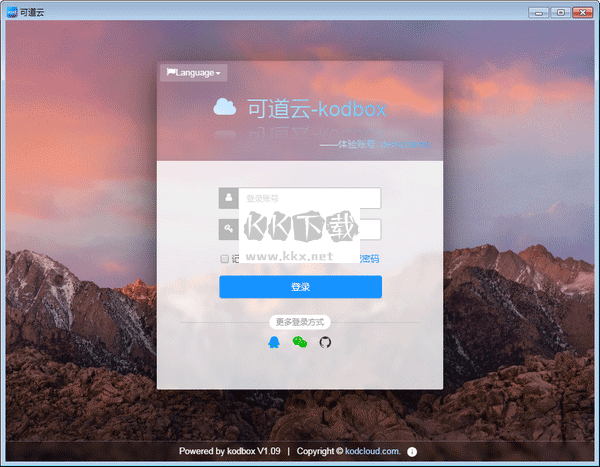Click the info icon in footer

pos(412,452)
